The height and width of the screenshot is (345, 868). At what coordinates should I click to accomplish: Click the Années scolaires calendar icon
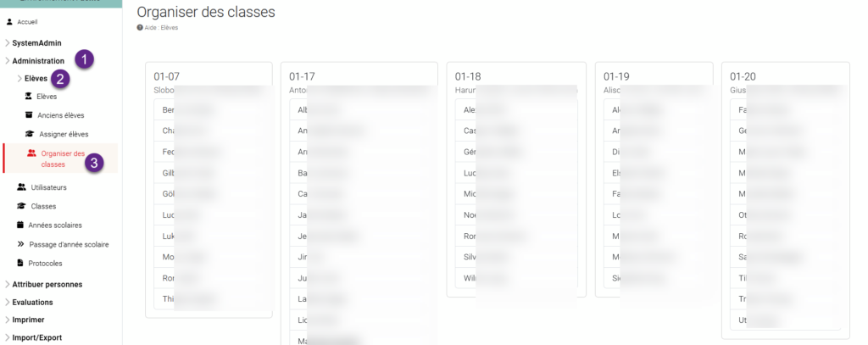tap(20, 225)
